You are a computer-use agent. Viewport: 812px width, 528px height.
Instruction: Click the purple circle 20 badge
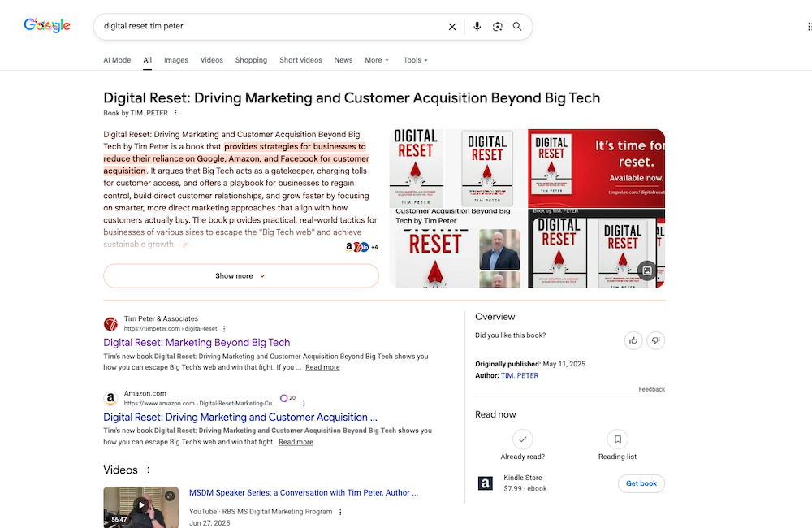287,398
